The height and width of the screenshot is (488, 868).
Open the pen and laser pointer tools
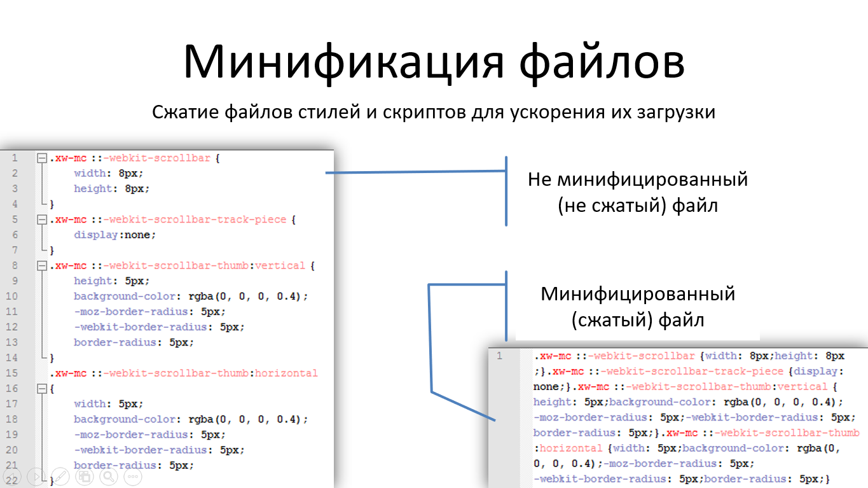point(60,477)
